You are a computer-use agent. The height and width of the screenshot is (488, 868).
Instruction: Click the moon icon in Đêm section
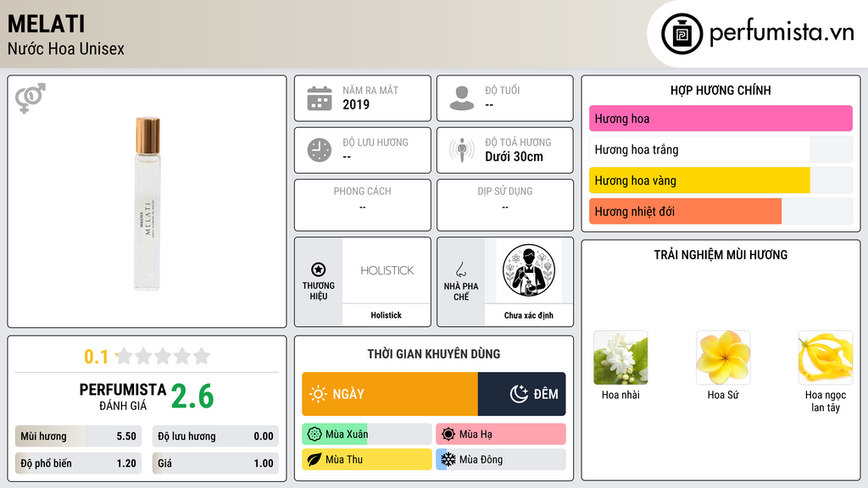[x=519, y=394]
